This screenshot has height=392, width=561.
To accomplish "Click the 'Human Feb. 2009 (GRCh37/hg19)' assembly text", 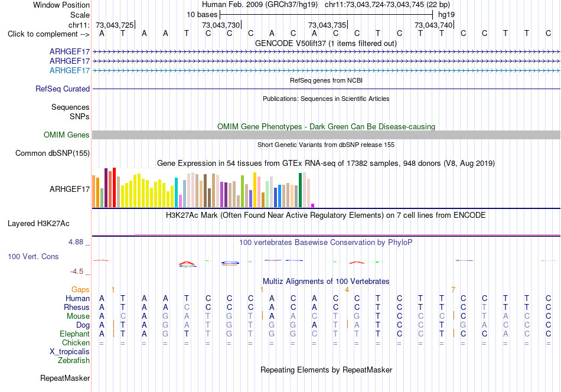I will pyautogui.click(x=260, y=5).
